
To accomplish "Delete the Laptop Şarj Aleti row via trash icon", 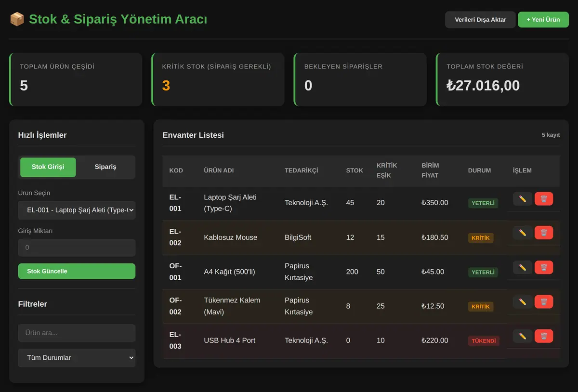I will pos(544,199).
